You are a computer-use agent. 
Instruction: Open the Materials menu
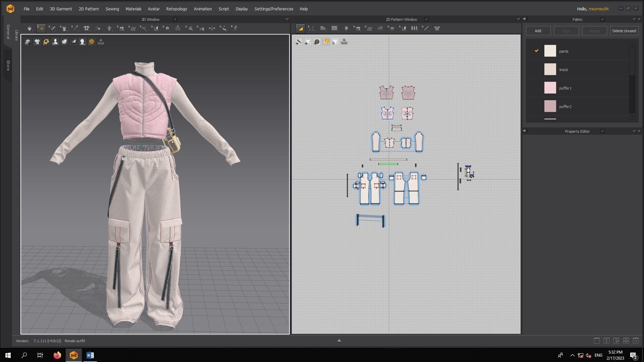coord(133,9)
